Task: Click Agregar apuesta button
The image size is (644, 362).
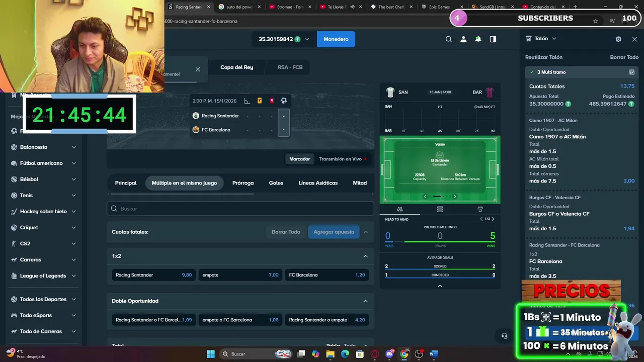Action: tap(334, 232)
